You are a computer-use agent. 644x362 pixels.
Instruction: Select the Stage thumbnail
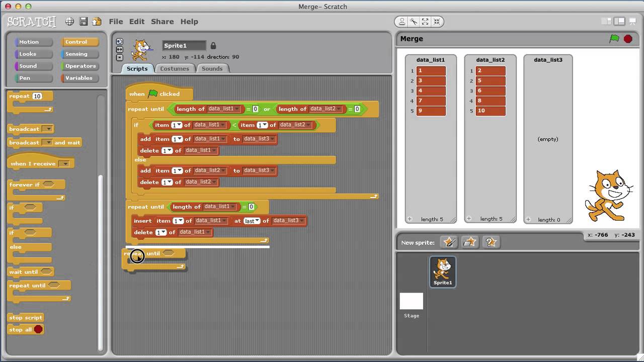[412, 305]
